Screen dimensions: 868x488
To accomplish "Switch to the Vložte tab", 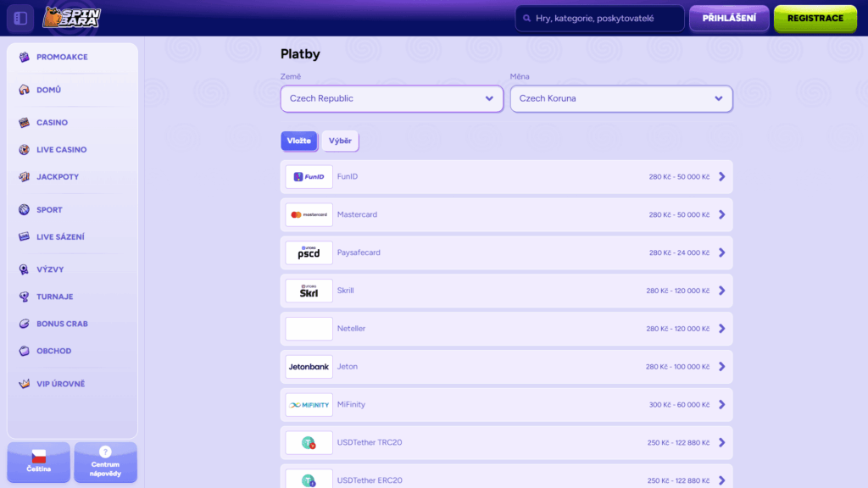I will [298, 141].
